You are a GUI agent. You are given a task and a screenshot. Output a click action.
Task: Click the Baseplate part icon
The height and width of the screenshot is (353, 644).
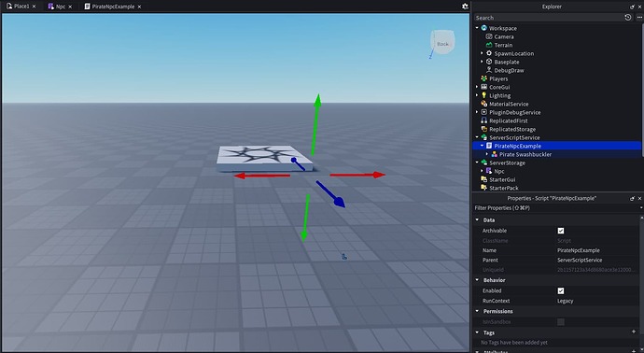489,62
